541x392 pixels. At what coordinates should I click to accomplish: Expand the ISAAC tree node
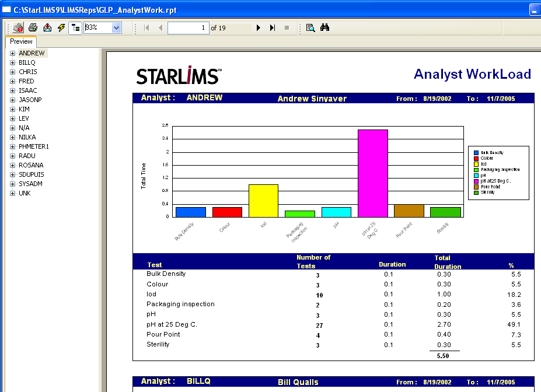pos(12,90)
